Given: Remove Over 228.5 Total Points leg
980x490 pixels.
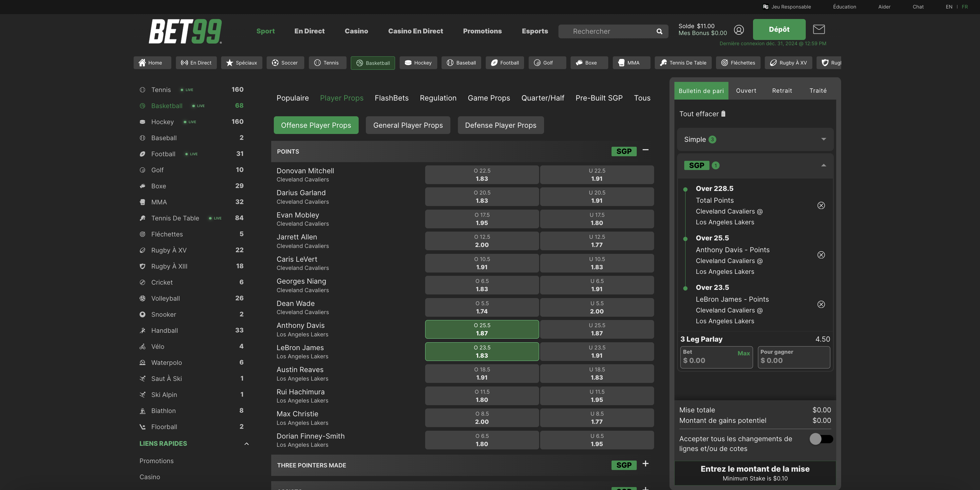Looking at the screenshot, I should (821, 205).
